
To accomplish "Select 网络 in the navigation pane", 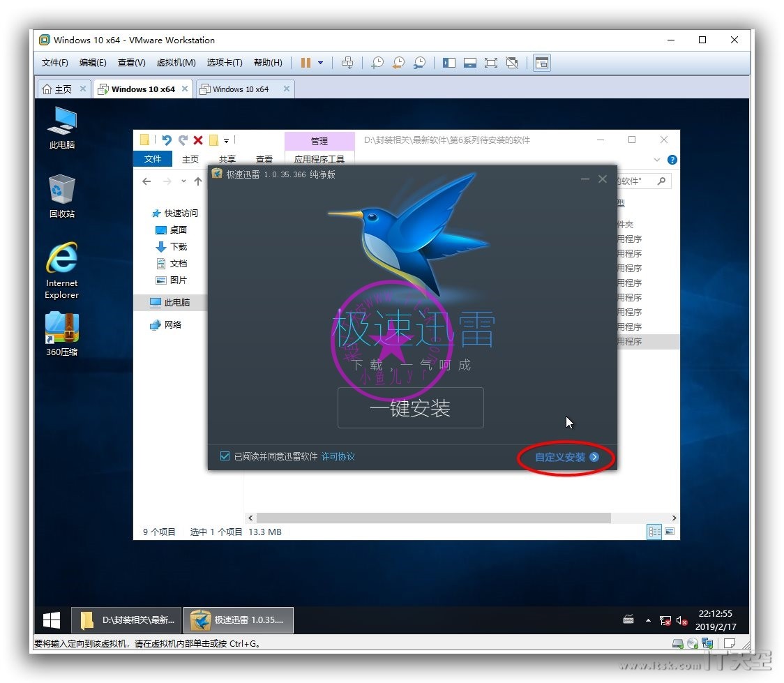I will [x=166, y=325].
